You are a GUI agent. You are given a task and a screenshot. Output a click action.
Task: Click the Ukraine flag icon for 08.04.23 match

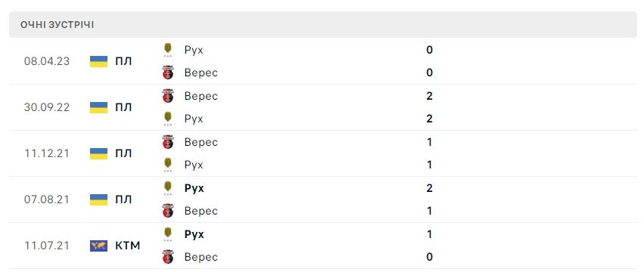[98, 61]
